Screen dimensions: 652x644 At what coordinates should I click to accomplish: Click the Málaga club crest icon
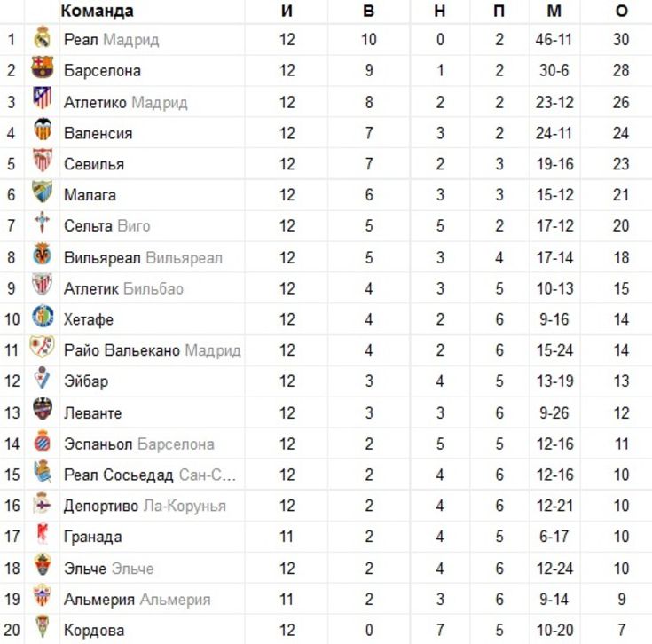click(42, 192)
